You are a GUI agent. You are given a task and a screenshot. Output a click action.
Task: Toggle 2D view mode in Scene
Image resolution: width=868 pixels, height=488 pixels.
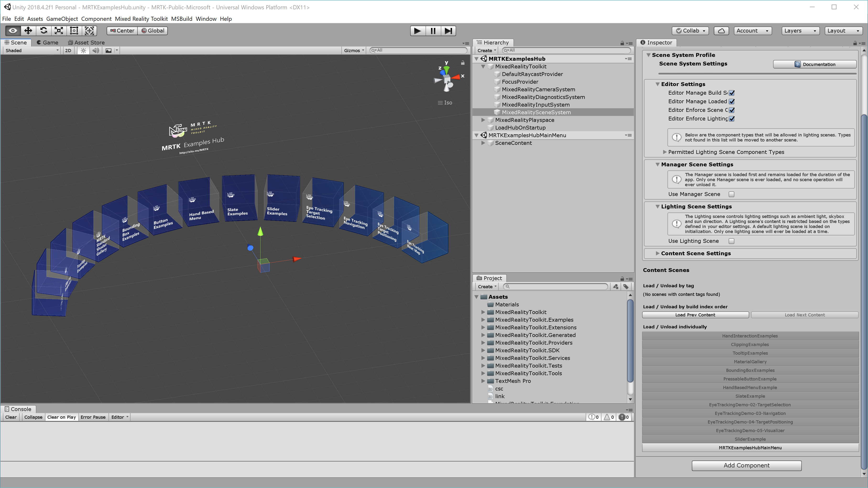click(69, 50)
